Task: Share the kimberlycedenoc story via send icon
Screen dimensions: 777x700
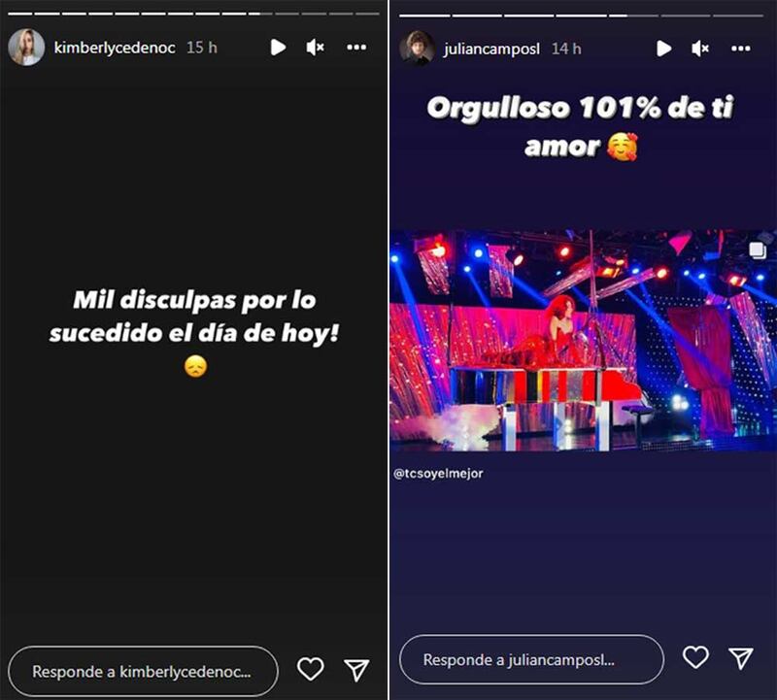Action: [356, 669]
